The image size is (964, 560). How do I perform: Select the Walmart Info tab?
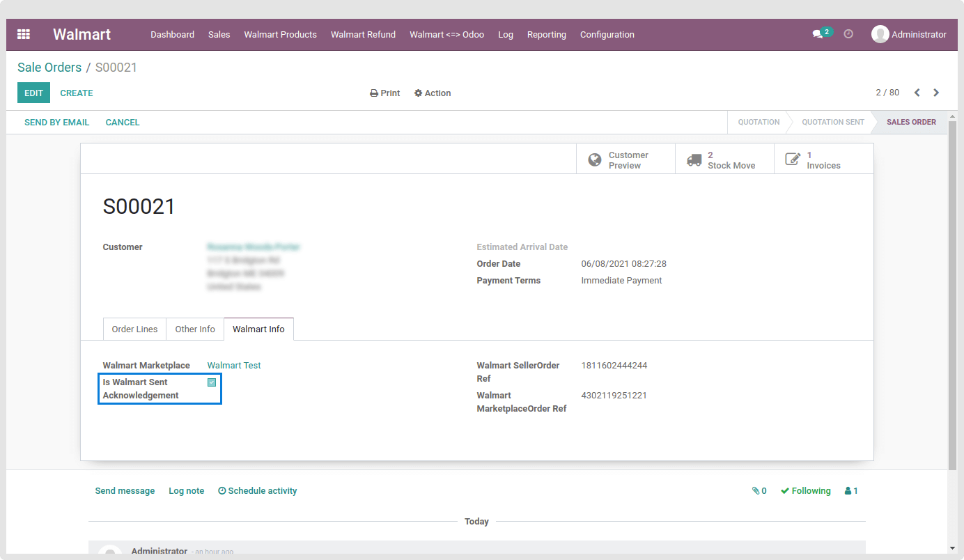click(258, 329)
